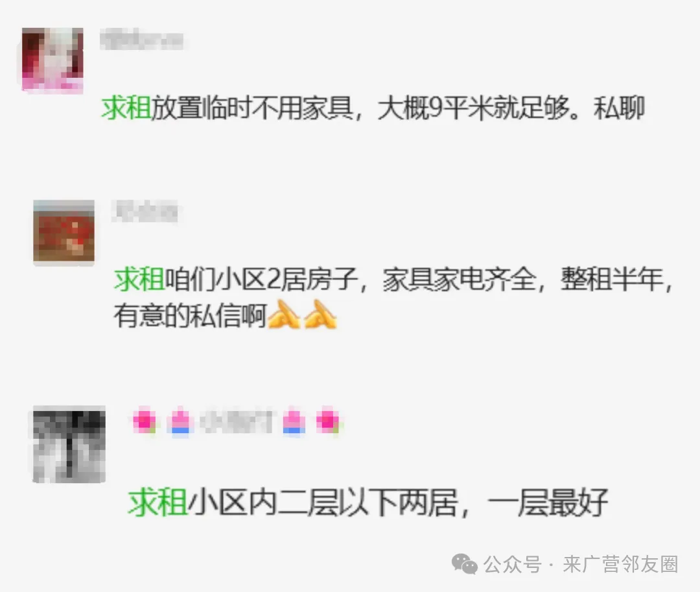Image resolution: width=700 pixels, height=592 pixels.
Task: Tap the green 求租 tag before 放置临时不用家具
Action: pos(126,108)
